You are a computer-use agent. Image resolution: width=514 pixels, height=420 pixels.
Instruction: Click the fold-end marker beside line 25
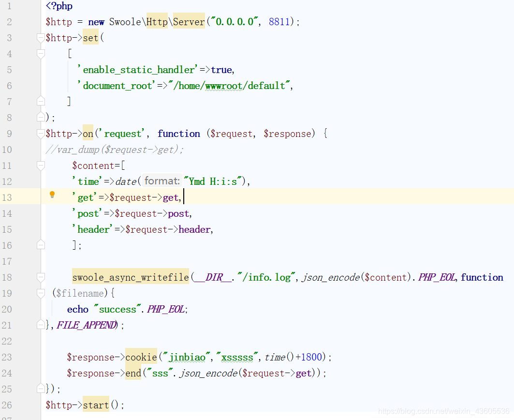[41, 389]
